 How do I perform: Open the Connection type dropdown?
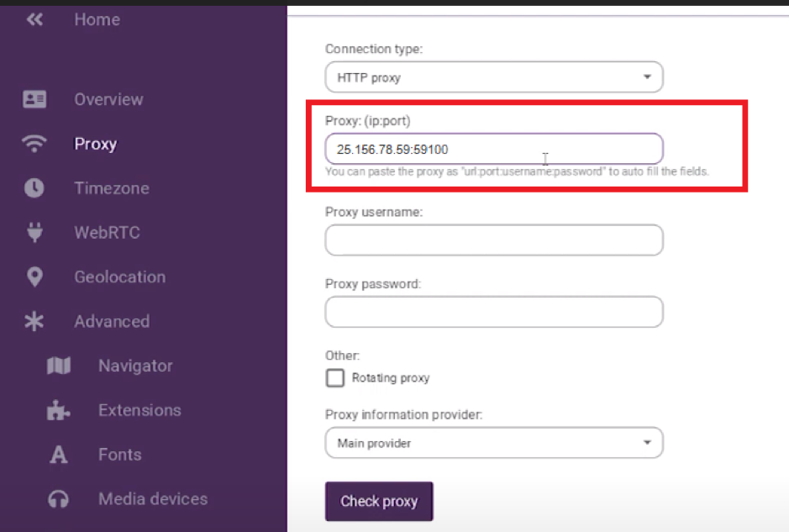click(x=494, y=77)
